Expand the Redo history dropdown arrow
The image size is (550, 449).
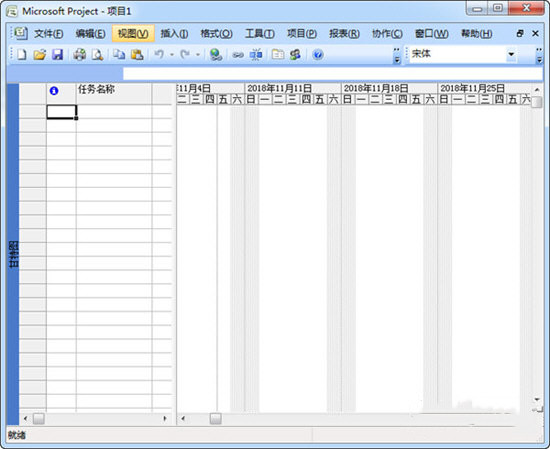[198, 54]
